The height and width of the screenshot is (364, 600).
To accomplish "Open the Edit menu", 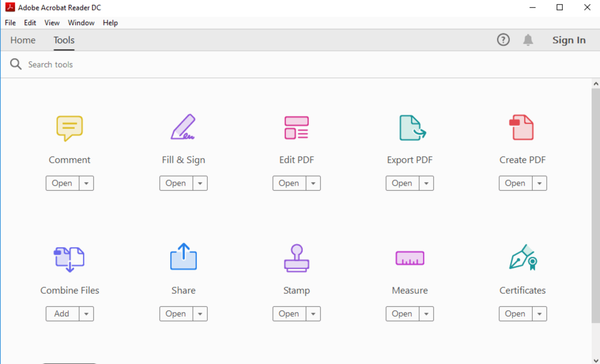I will (x=30, y=23).
